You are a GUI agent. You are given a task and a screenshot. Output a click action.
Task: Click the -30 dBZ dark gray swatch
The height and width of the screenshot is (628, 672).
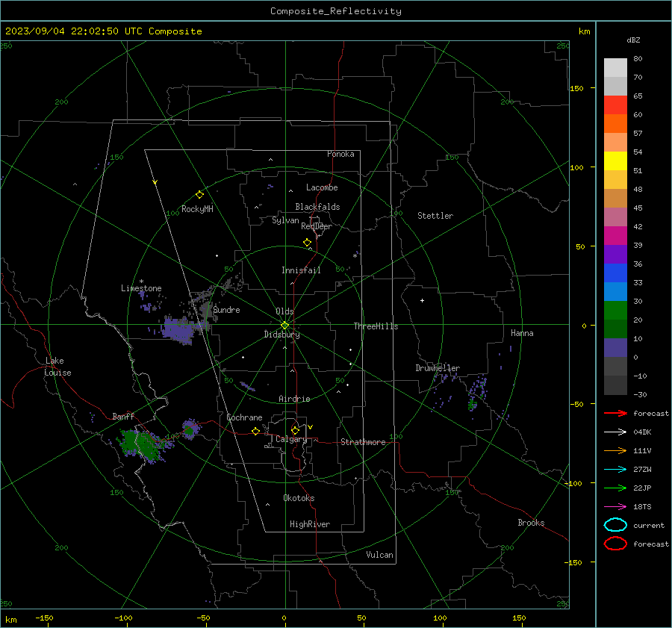click(x=615, y=385)
